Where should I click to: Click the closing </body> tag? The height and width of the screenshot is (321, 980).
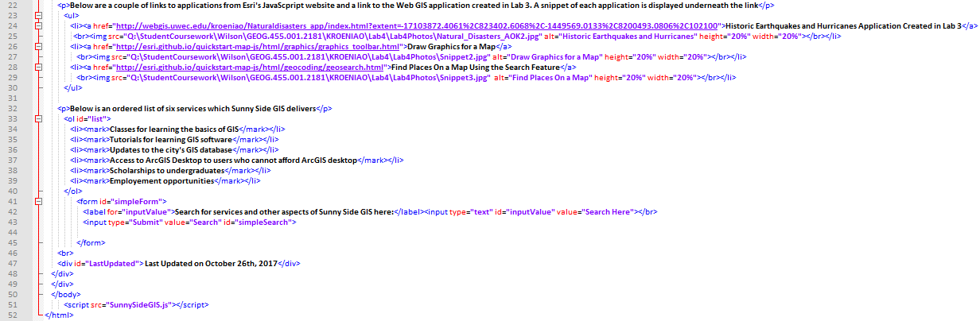[65, 294]
